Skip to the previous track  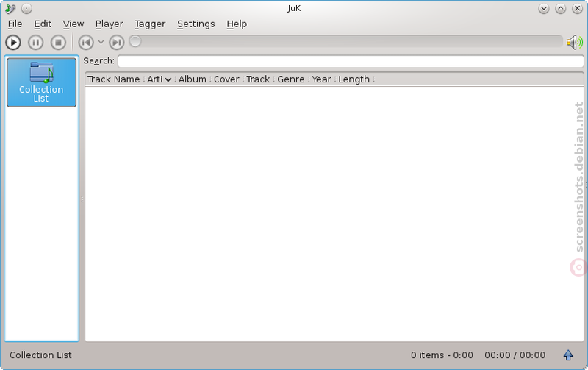(86, 43)
